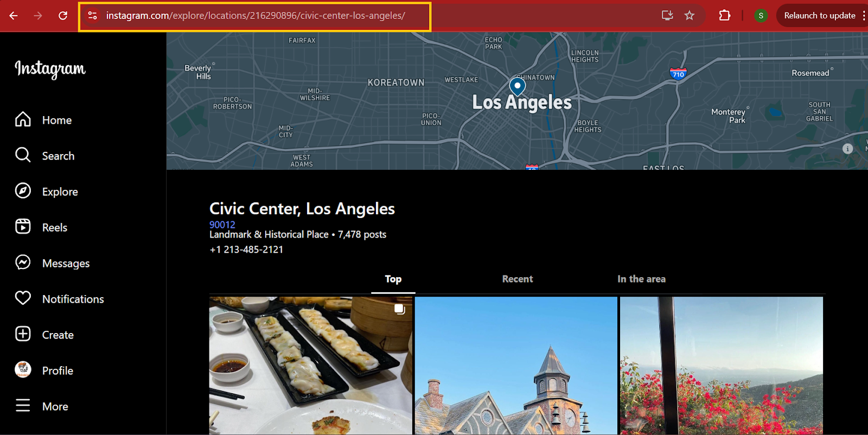Viewport: 868px width, 435px height.
Task: Bookmark this page with the star icon
Action: click(690, 15)
